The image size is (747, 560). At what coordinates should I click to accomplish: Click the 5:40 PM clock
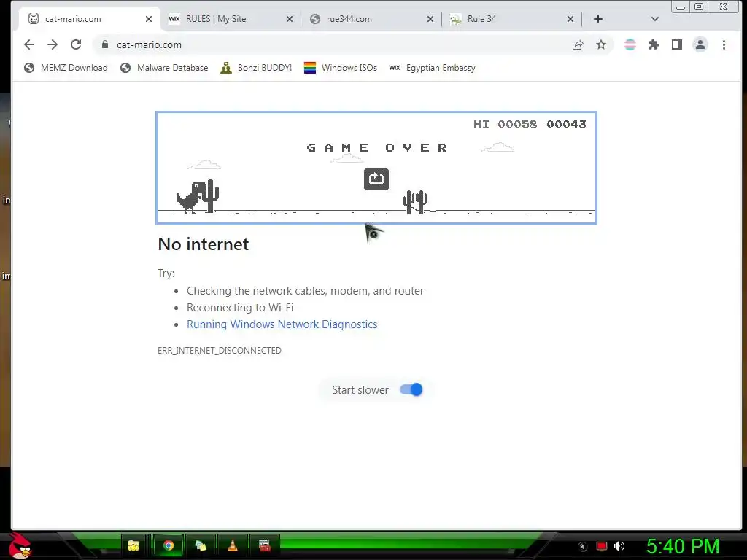[683, 546]
